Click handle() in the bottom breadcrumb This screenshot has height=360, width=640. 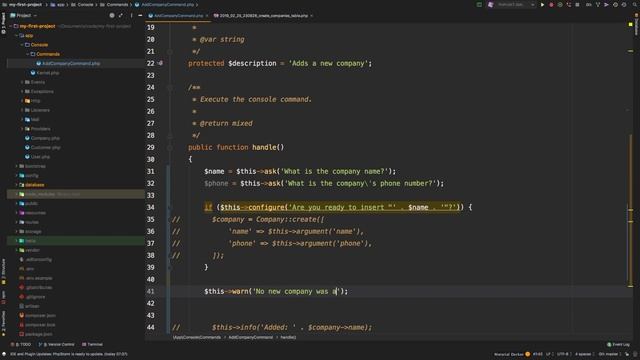[288, 338]
